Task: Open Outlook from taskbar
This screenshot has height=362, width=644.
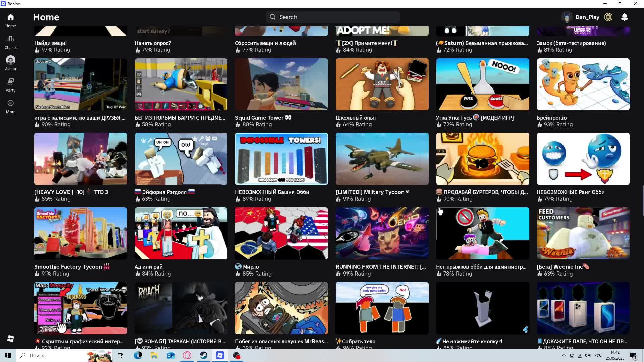Action: (171, 355)
